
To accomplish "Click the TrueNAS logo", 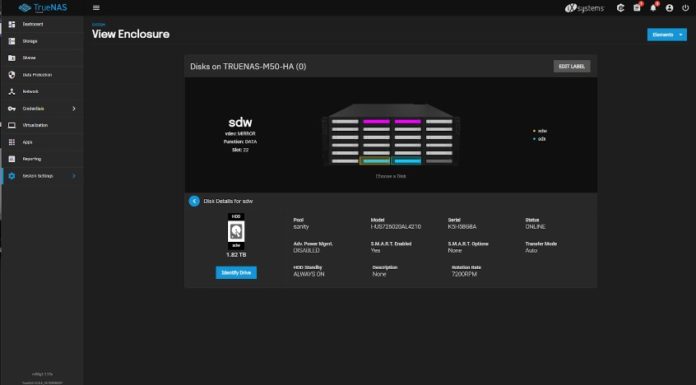I will pos(43,8).
